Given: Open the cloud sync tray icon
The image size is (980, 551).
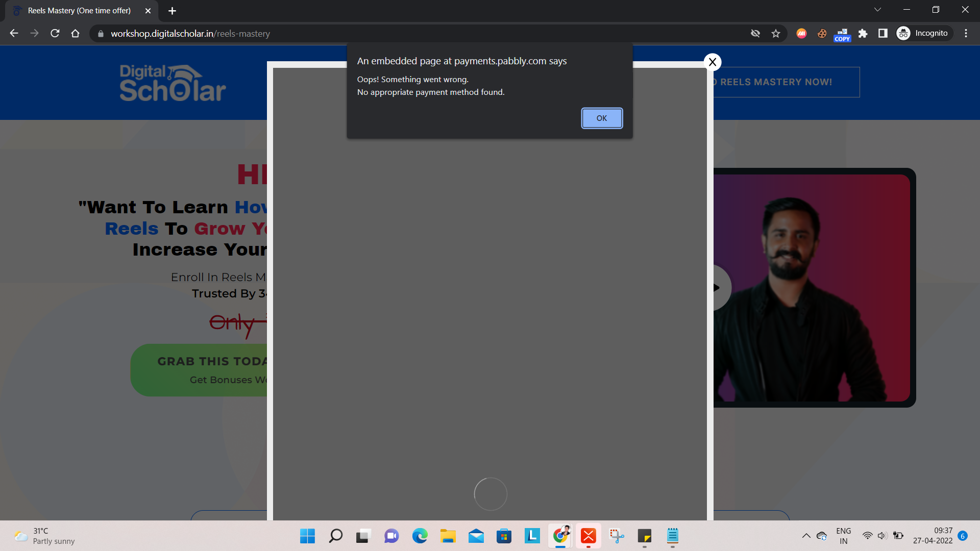Looking at the screenshot, I should tap(822, 536).
